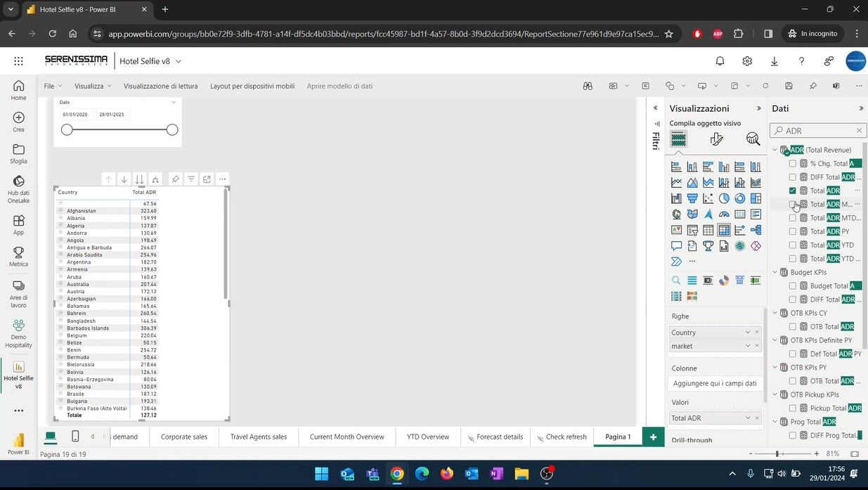Viewport: 868px width, 490px height.
Task: Uncheck the Total ADR field checkbox
Action: pyautogui.click(x=793, y=191)
